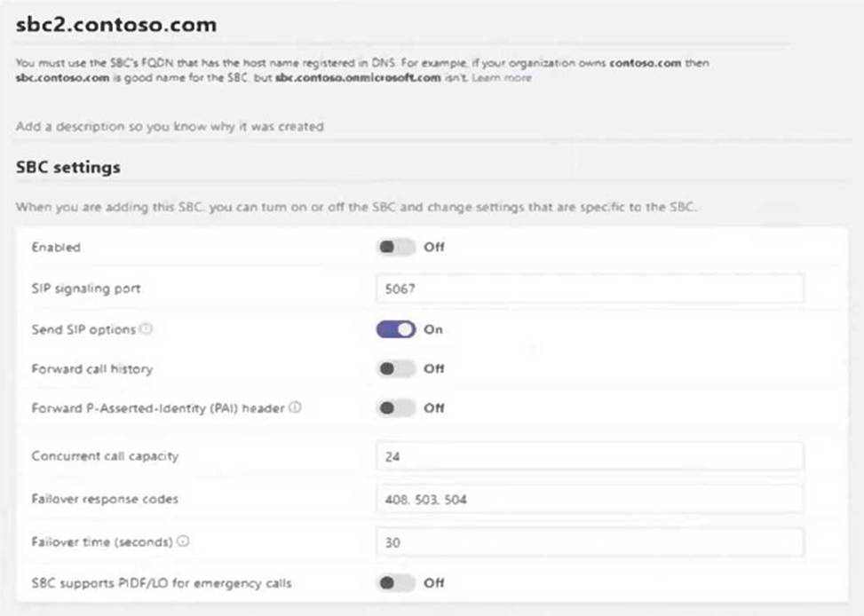The height and width of the screenshot is (616, 864).
Task: Toggle the Enabled switch on
Action: [396, 248]
